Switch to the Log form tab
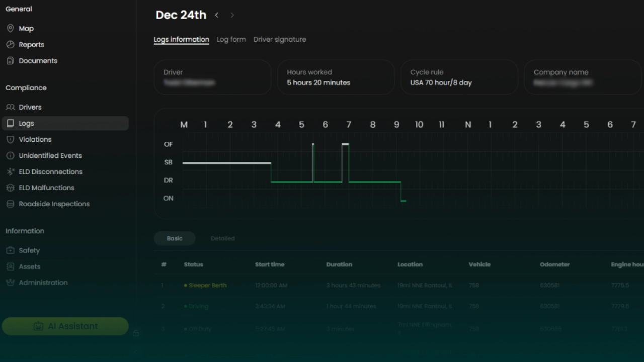 (231, 39)
